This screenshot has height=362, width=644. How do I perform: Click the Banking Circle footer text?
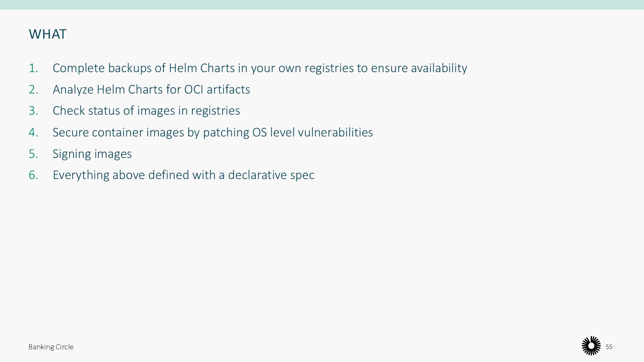51,347
